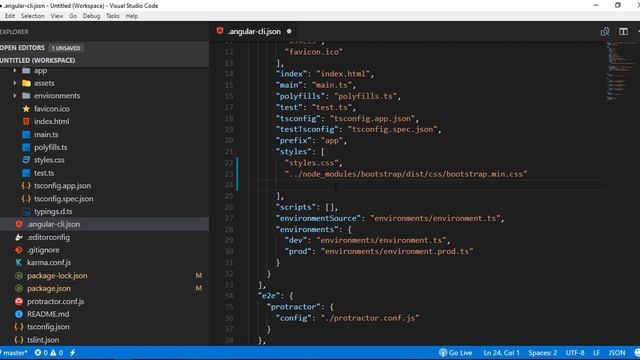Click the .editorconfig file icon

(x=19, y=237)
